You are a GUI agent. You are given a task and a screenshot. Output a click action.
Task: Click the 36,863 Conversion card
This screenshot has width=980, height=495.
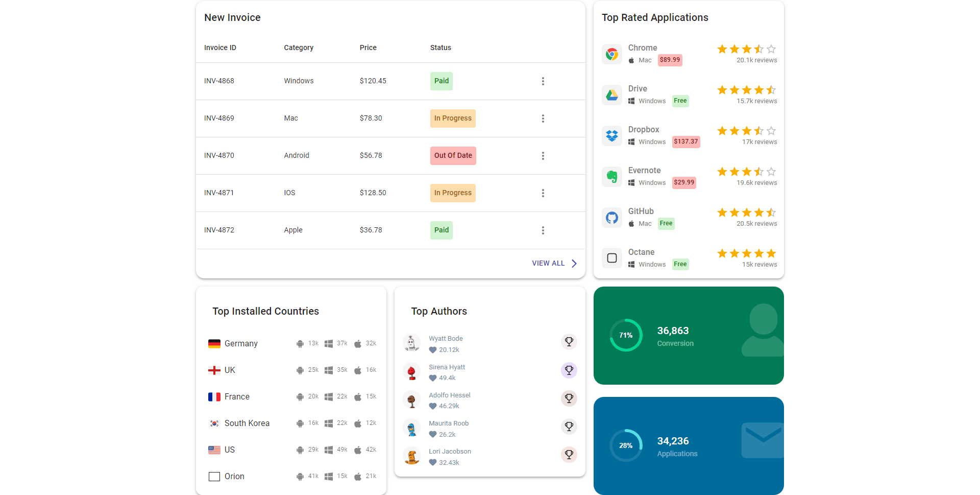[x=689, y=336]
